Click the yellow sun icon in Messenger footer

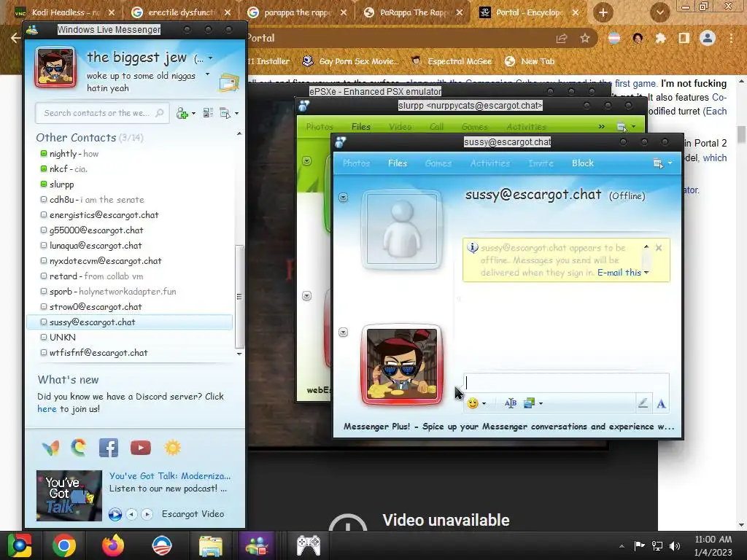click(172, 448)
